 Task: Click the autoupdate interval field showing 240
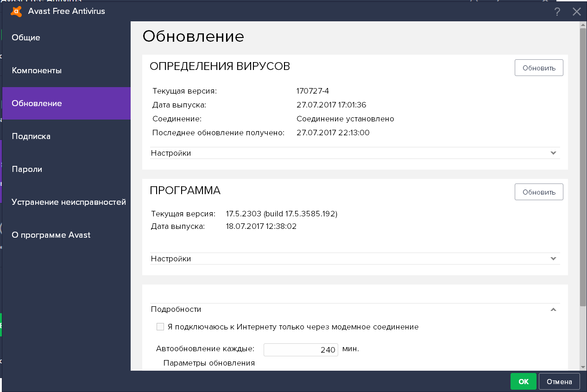[x=300, y=349]
